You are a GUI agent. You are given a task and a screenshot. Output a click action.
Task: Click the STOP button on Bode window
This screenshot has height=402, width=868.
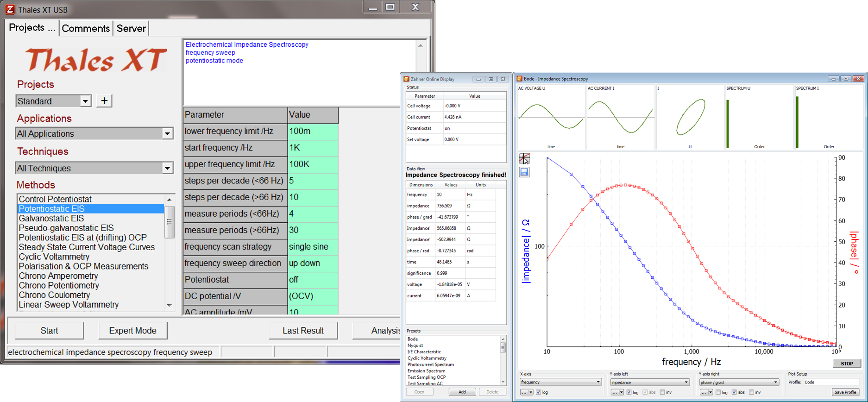[847, 364]
